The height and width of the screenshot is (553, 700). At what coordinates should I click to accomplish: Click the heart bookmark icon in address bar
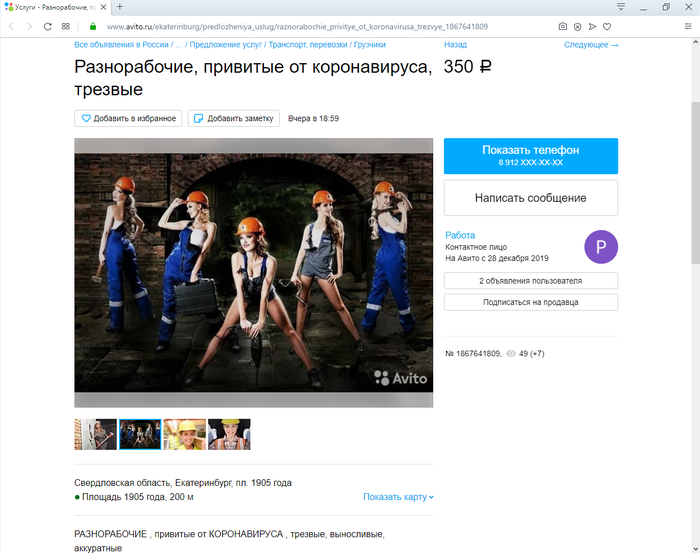607,26
